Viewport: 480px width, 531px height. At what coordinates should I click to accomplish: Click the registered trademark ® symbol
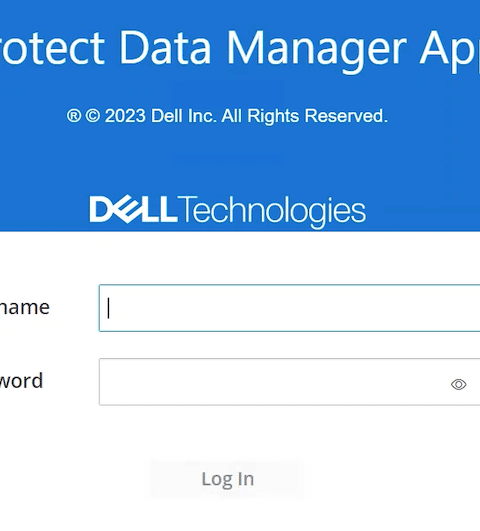74,116
